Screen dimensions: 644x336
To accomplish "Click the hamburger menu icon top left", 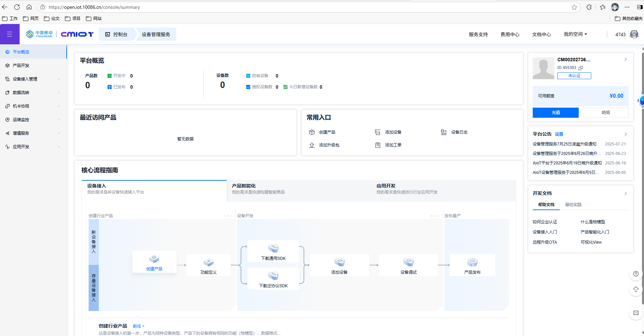I will tap(9, 34).
